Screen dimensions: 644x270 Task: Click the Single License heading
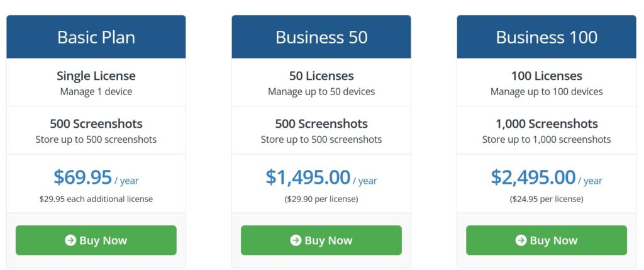click(96, 76)
